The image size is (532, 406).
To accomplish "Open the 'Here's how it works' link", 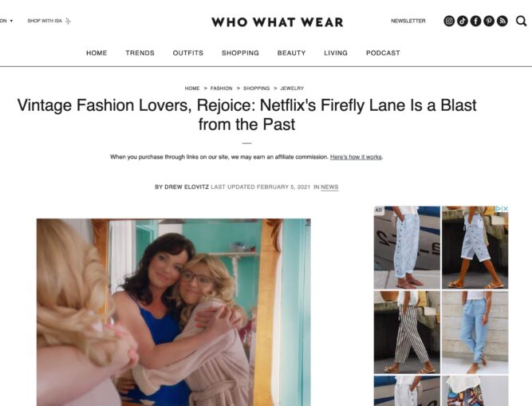I will click(356, 157).
